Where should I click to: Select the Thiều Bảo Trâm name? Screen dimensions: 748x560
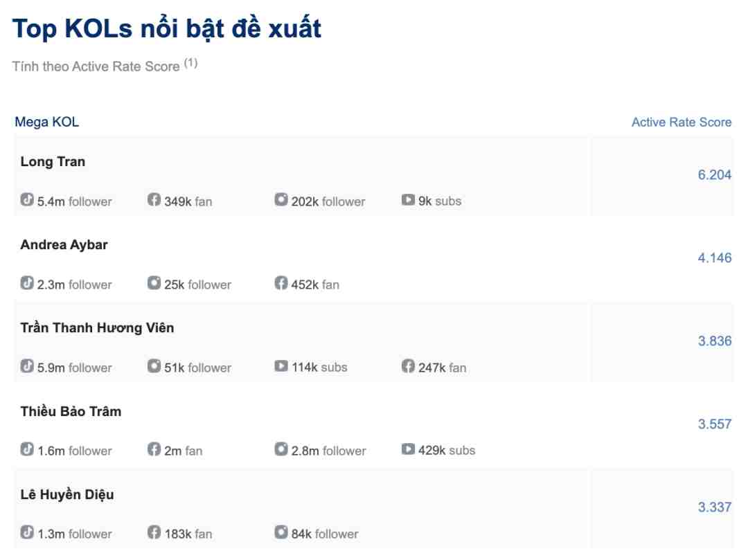click(71, 410)
